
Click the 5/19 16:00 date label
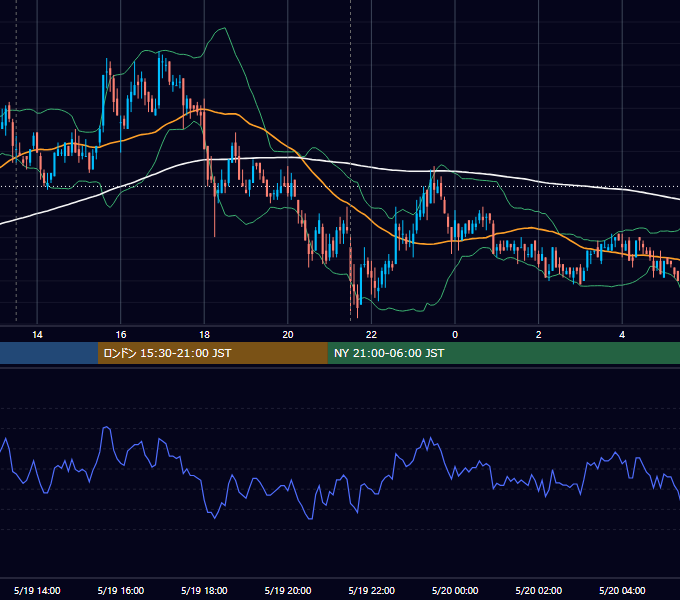pyautogui.click(x=121, y=590)
